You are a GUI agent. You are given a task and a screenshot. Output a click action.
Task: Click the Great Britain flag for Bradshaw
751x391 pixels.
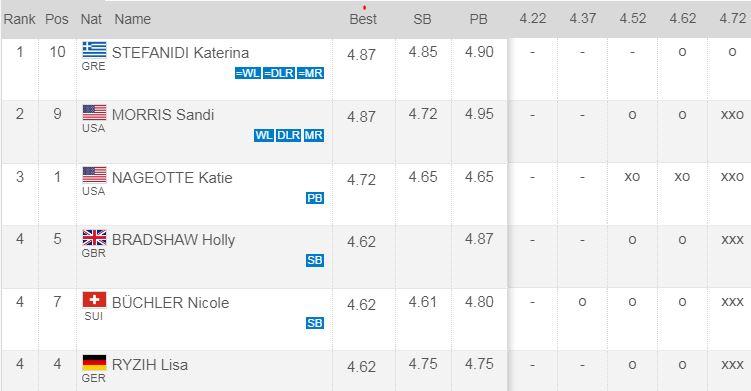click(x=94, y=238)
